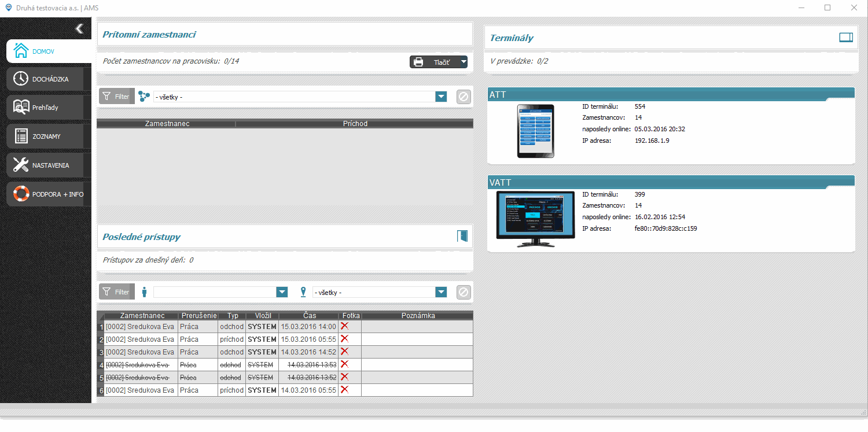The image size is (868, 432).
Task: Click red X photo icon in row 3
Action: (344, 352)
